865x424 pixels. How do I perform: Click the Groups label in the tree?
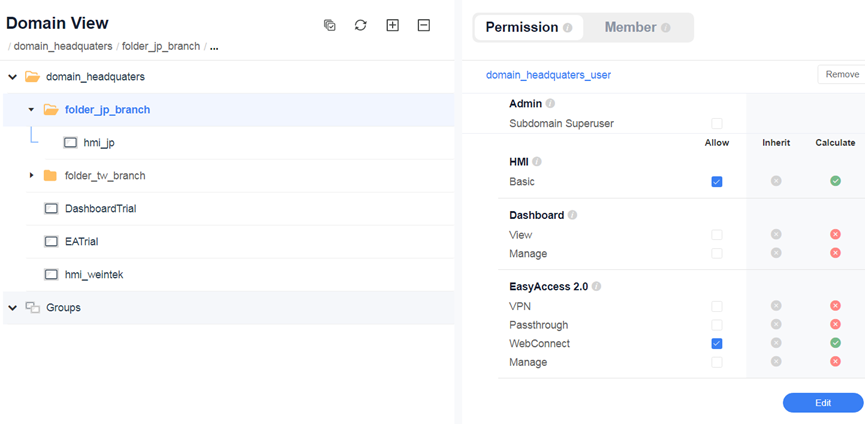point(63,308)
